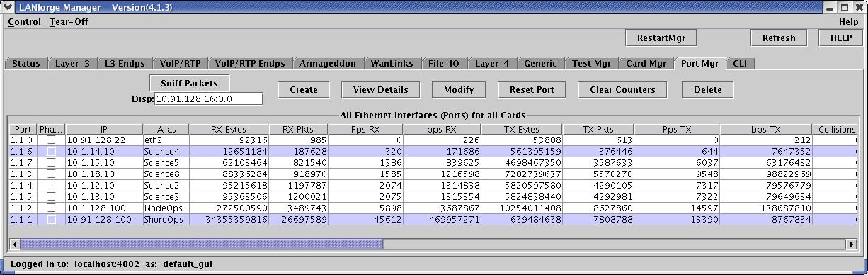This screenshot has width=868, height=275.
Task: Switch to the WanLinks tab
Action: (392, 64)
